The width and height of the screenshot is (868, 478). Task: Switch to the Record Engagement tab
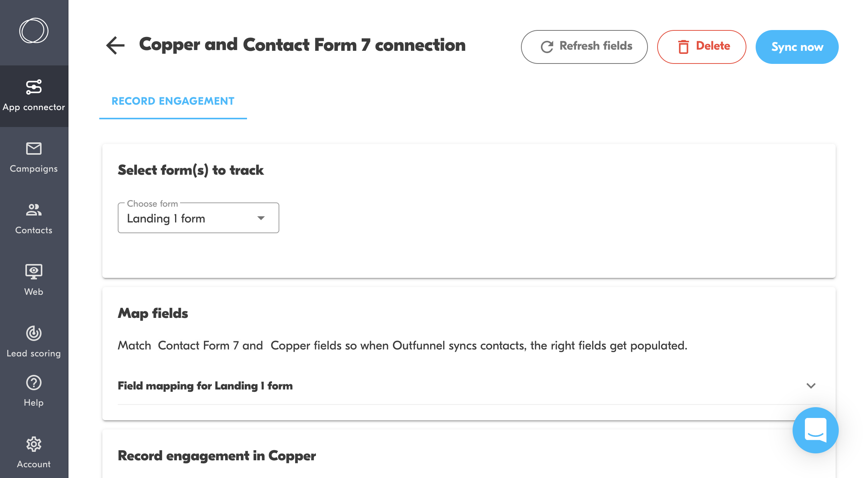tap(173, 101)
